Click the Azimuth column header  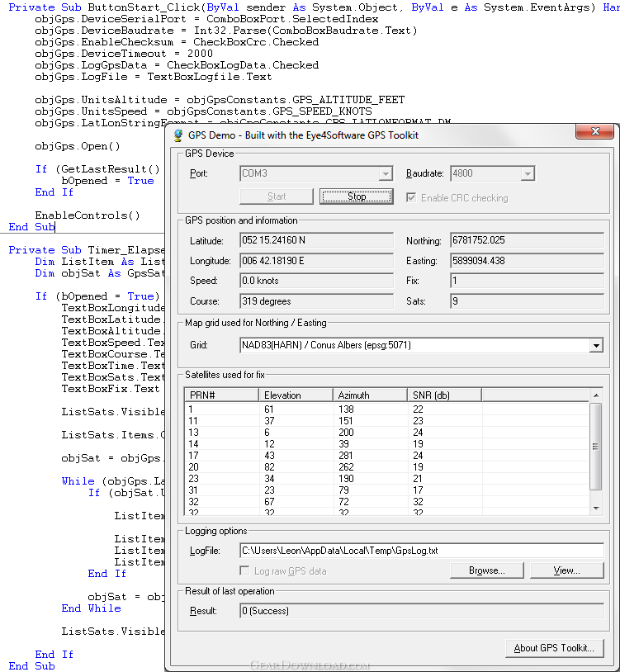point(370,395)
